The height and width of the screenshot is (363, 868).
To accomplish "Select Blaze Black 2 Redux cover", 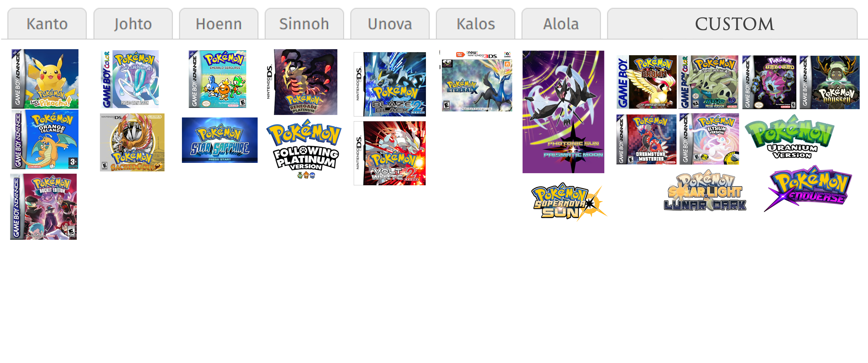I will (x=390, y=84).
